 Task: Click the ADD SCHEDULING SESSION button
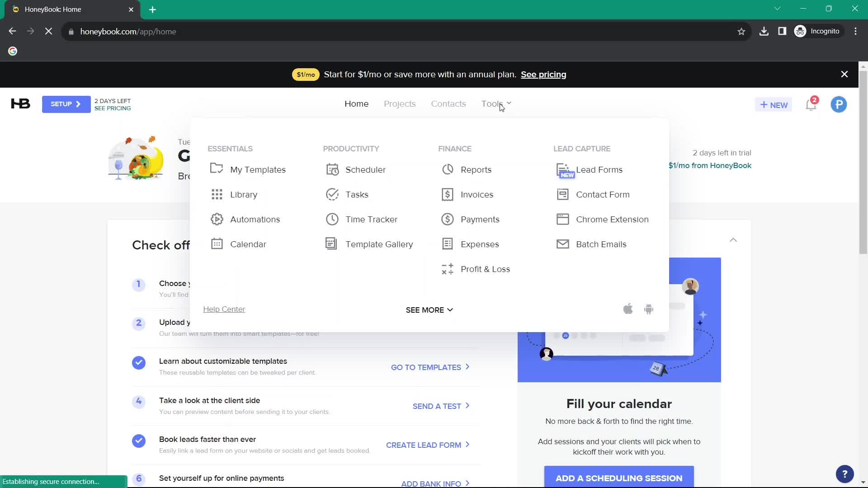click(x=619, y=478)
